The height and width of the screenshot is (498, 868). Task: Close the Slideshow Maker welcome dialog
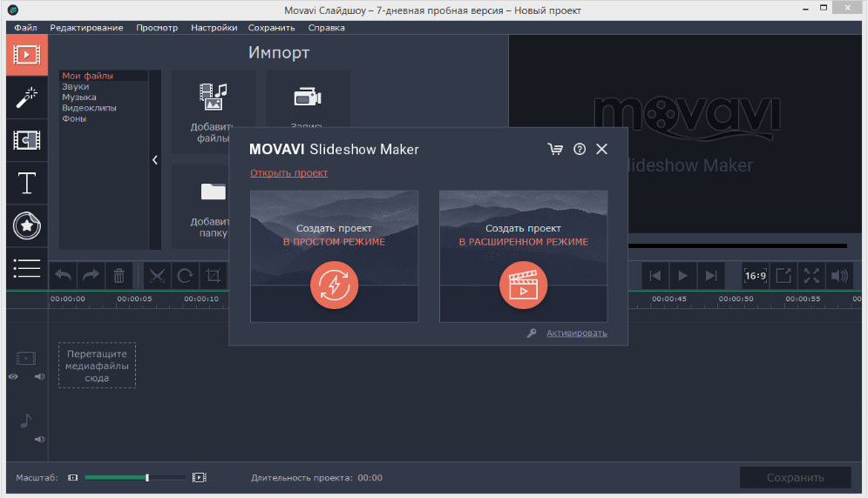pyautogui.click(x=601, y=149)
